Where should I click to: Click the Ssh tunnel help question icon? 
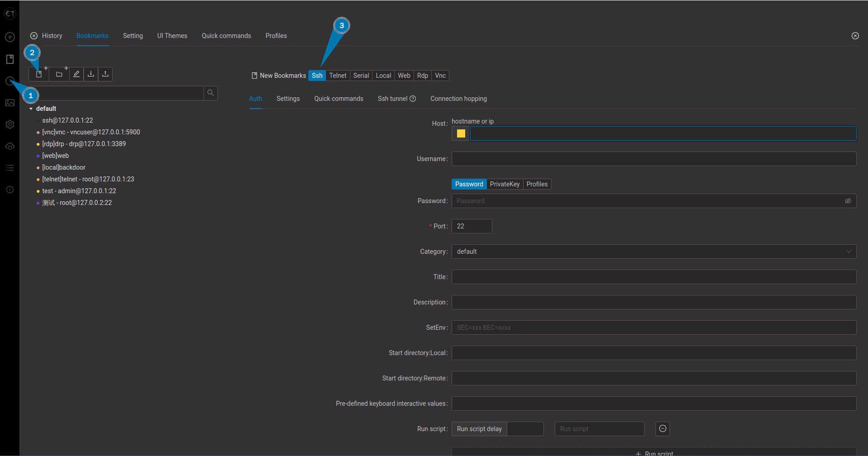413,99
